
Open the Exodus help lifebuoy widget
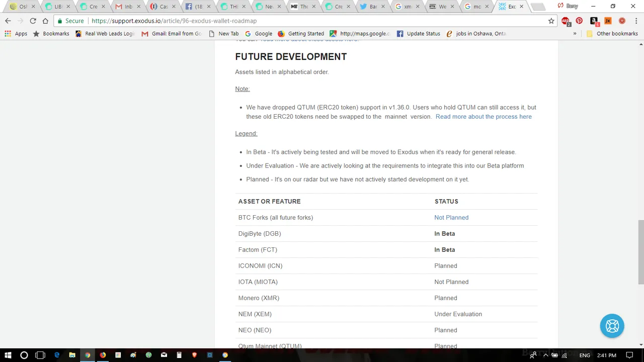(612, 326)
